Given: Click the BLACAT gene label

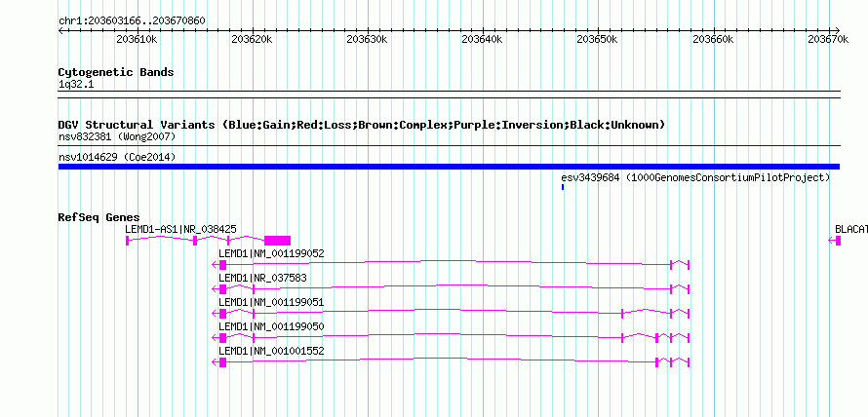Looking at the screenshot, I should 850,229.
